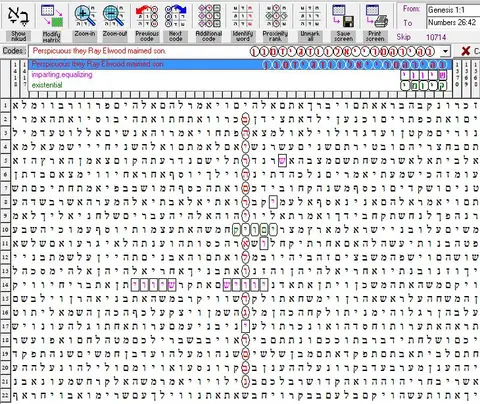480x404 pixels.
Task: Open the Modify matrix tool
Action: (x=52, y=16)
